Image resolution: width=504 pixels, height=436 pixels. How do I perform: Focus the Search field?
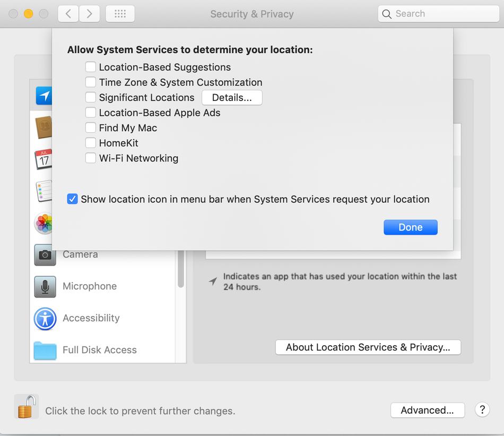click(x=438, y=13)
